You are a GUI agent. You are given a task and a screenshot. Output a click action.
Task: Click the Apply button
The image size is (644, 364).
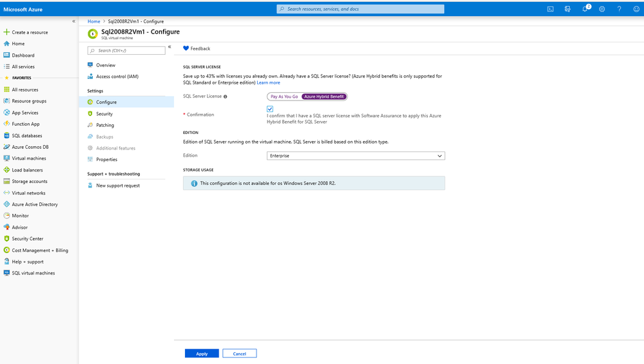tap(202, 353)
